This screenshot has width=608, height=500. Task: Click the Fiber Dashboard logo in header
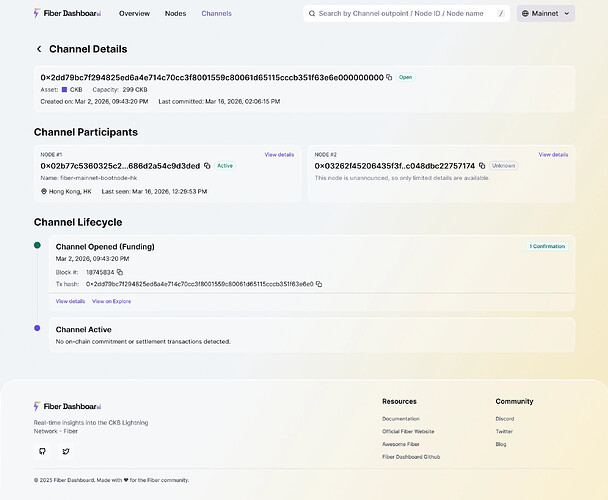tap(67, 14)
